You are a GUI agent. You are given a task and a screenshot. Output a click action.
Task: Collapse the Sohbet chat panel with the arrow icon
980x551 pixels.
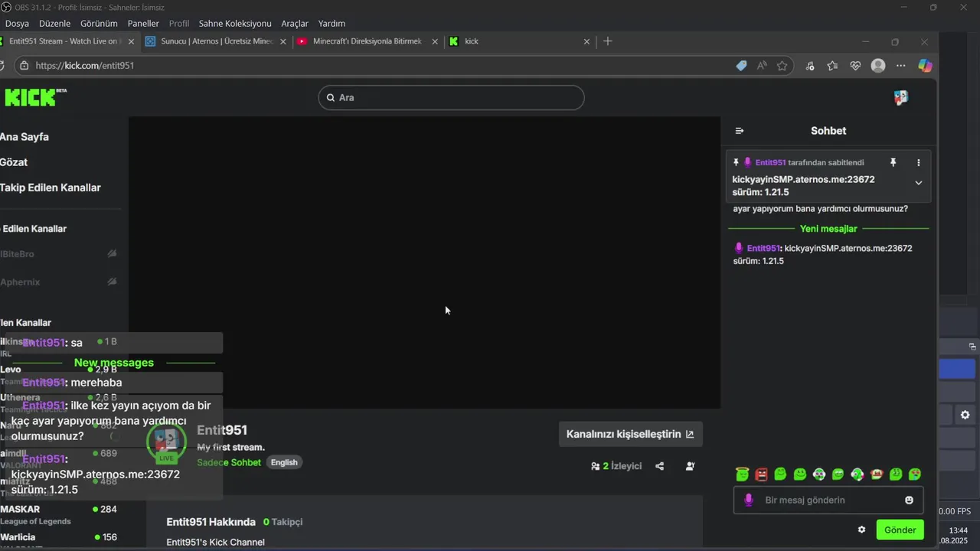point(740,131)
